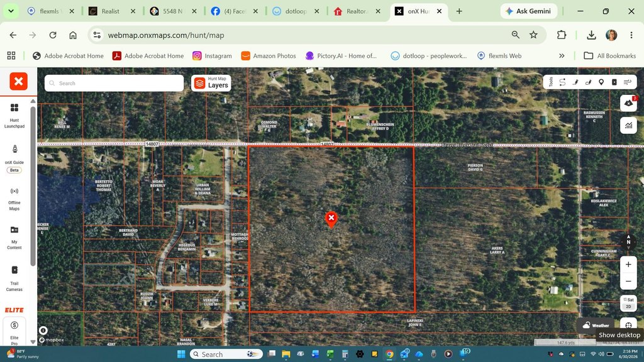
Task: Click the address bar URL
Action: tap(166, 35)
